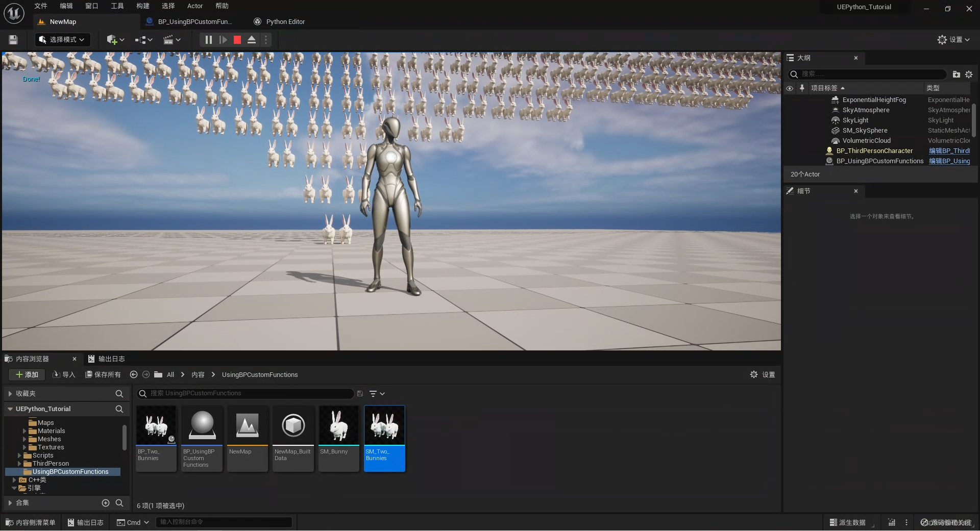Click the 内容 breadcrumb
Image resolution: width=980 pixels, height=531 pixels.
click(x=198, y=375)
